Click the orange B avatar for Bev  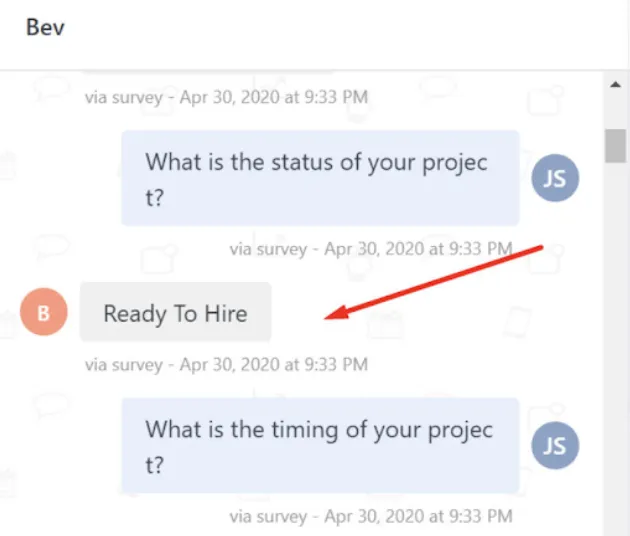click(43, 313)
